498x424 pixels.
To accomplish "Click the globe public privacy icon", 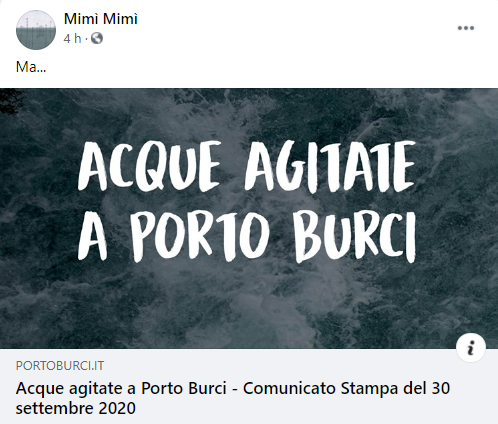I will pyautogui.click(x=97, y=38).
